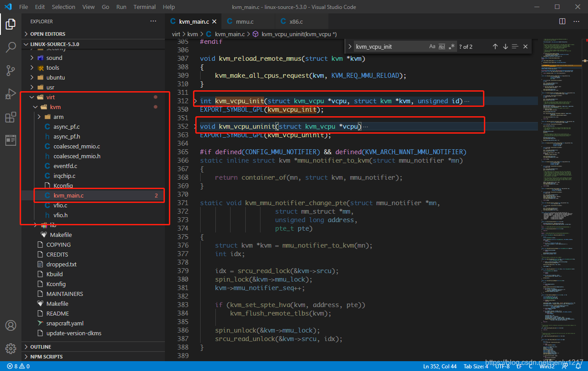Image resolution: width=588 pixels, height=371 pixels.
Task: Open the Accounts icon in activity bar
Action: coord(11,325)
